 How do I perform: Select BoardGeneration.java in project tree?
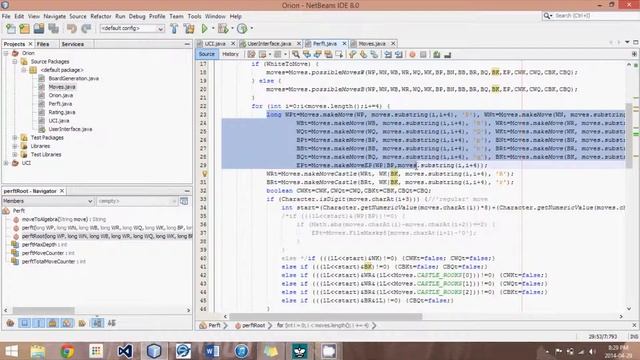click(73, 78)
